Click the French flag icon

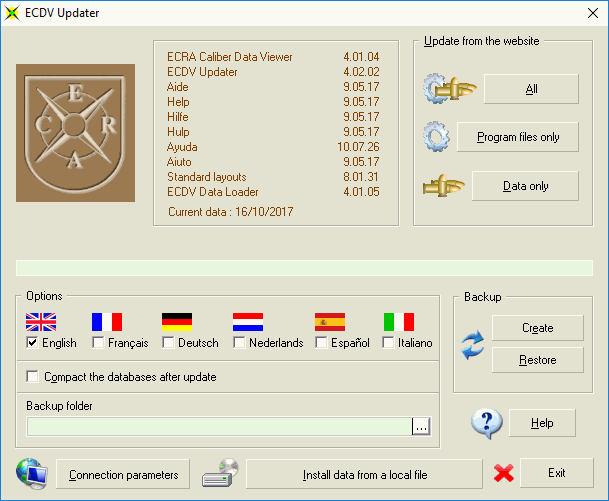(107, 322)
